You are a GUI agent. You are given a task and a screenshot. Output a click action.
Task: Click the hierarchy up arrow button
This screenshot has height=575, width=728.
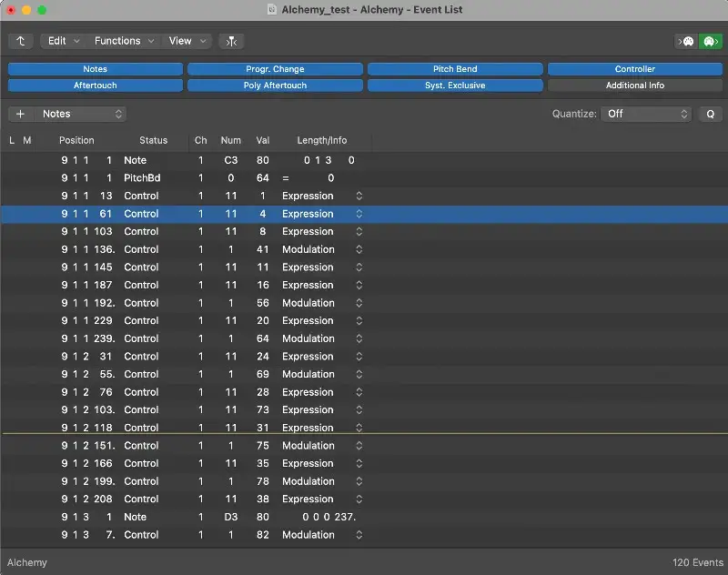coord(20,41)
